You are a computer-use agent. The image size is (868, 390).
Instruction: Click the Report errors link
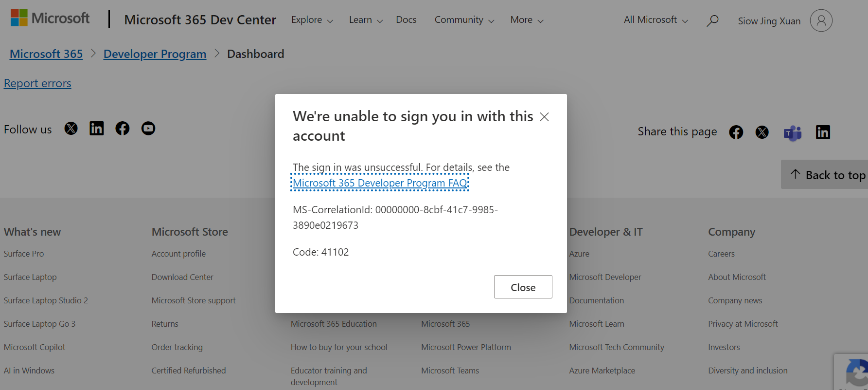tap(37, 83)
